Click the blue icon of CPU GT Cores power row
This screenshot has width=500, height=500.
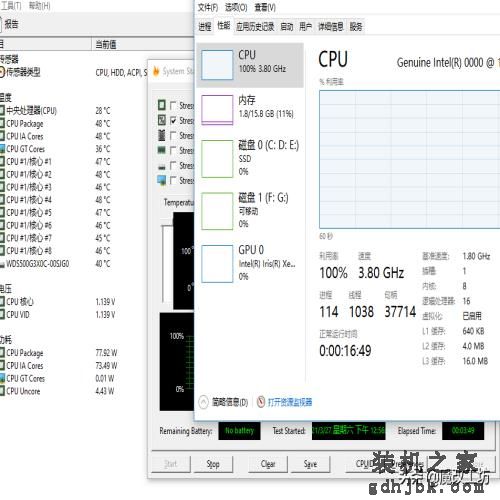coord(2,379)
